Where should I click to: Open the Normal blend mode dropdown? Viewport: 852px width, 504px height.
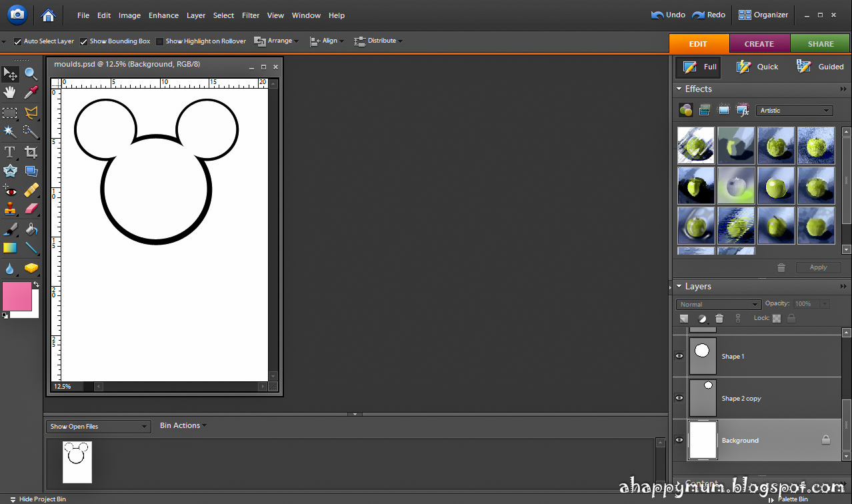pos(718,304)
